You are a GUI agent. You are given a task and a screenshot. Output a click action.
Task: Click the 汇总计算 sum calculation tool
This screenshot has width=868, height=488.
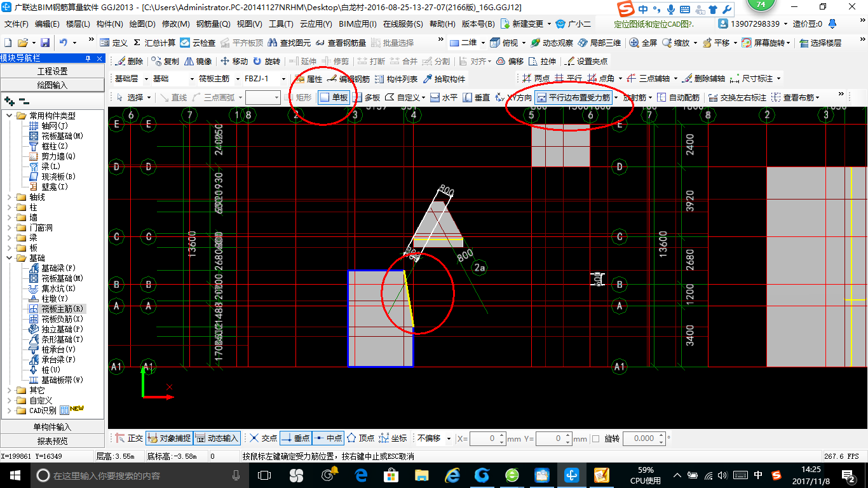pos(154,43)
